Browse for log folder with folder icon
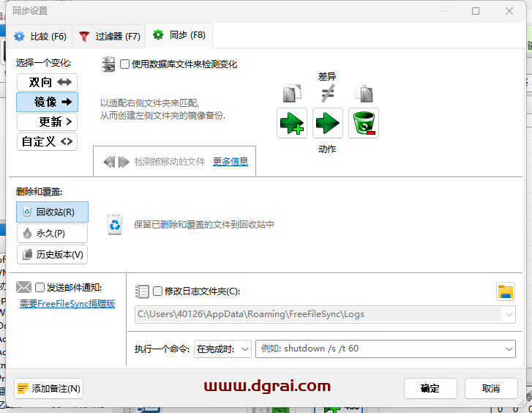 pyautogui.click(x=506, y=291)
